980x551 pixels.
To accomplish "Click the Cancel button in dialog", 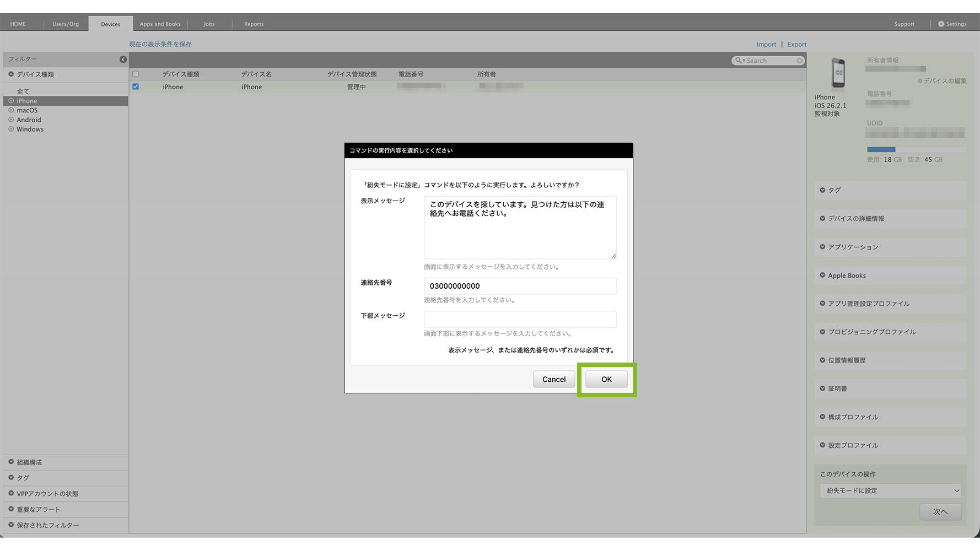I will click(x=553, y=380).
